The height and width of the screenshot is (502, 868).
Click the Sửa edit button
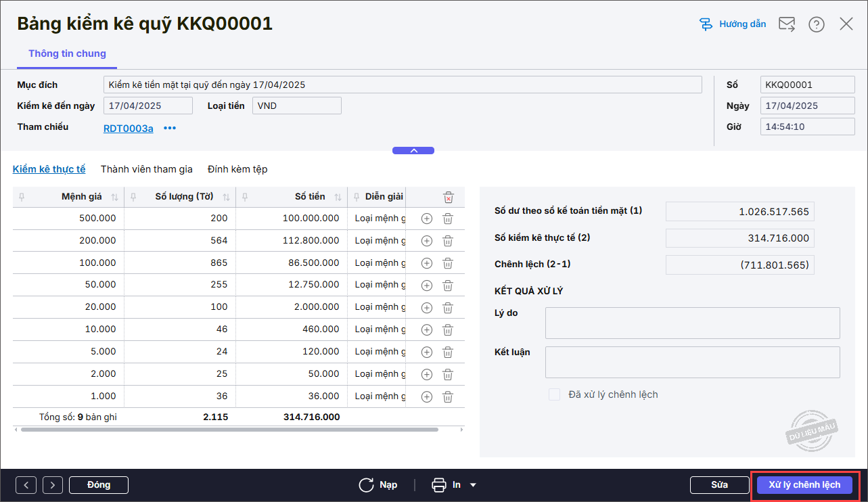click(719, 485)
